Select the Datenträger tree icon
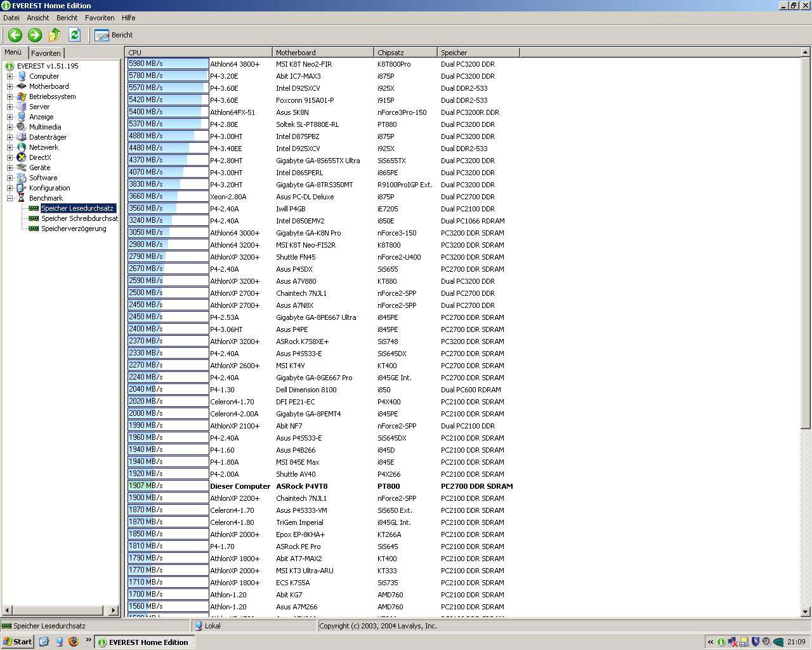The image size is (812, 650). (22, 137)
